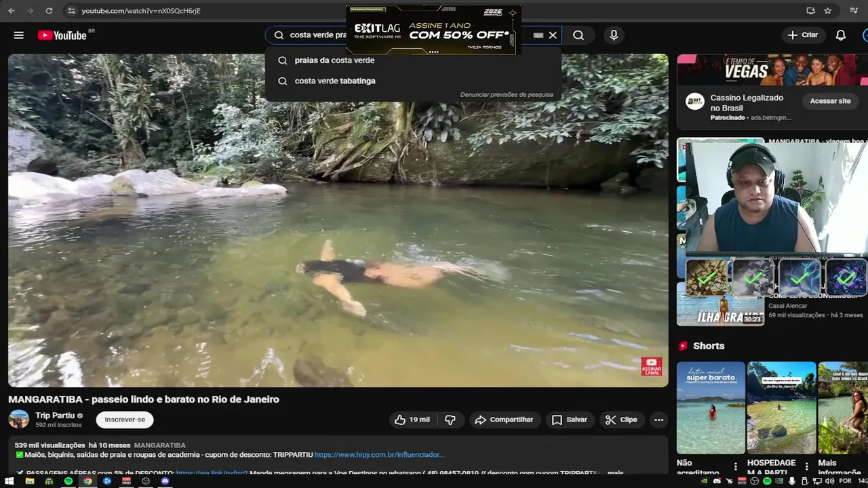
Task: Click '539 mil visualizações' view count
Action: point(50,445)
